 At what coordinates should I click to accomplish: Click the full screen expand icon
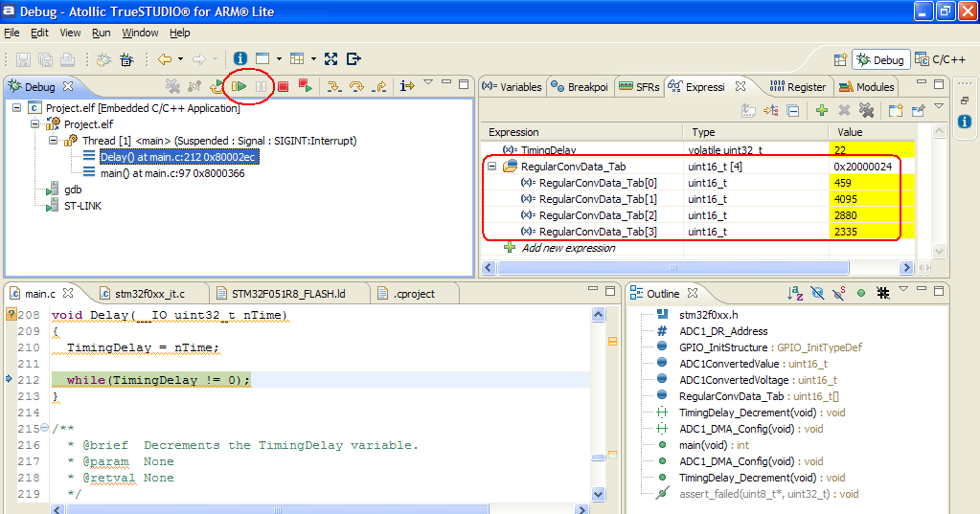tap(331, 58)
